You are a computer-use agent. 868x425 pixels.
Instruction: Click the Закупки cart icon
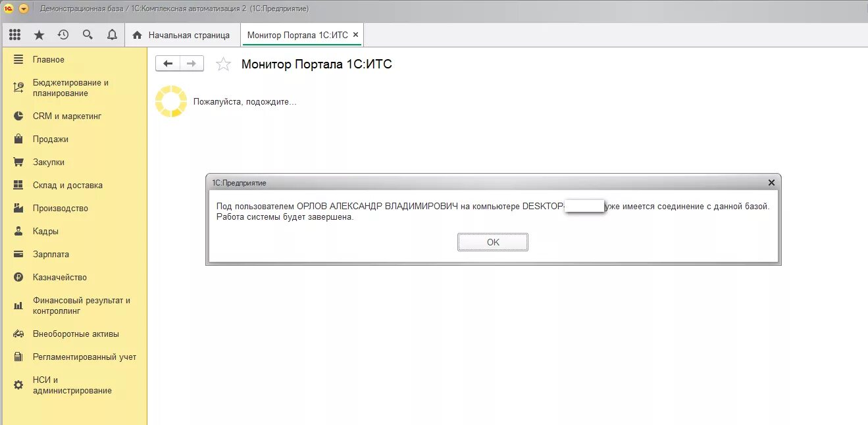(18, 162)
